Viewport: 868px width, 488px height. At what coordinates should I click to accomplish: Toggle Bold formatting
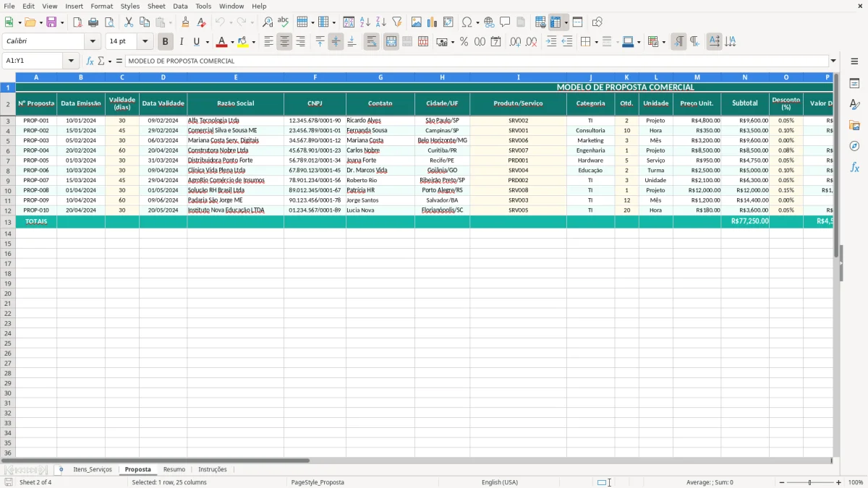coord(166,42)
